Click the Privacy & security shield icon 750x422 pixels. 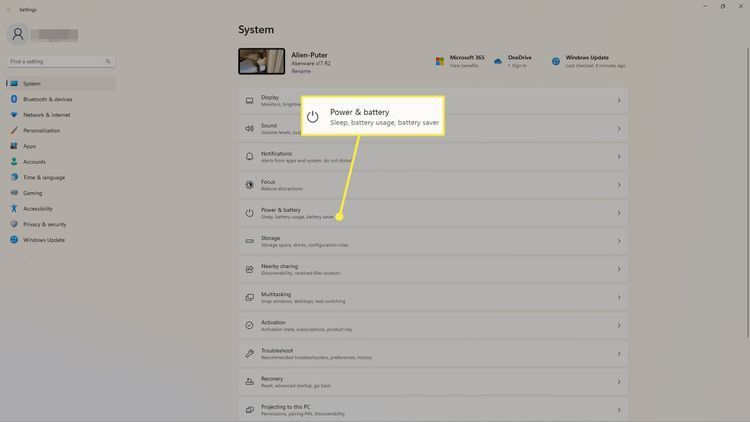tap(14, 224)
